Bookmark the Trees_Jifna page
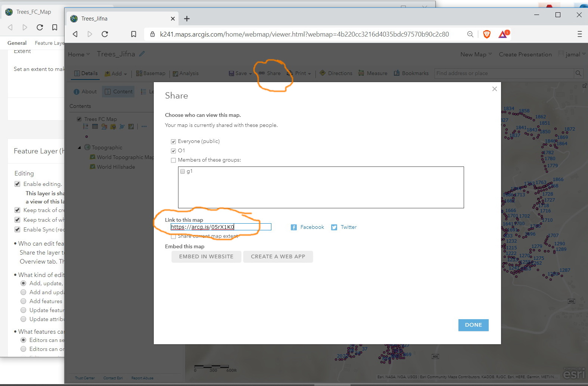Image resolution: width=588 pixels, height=386 pixels. [134, 34]
